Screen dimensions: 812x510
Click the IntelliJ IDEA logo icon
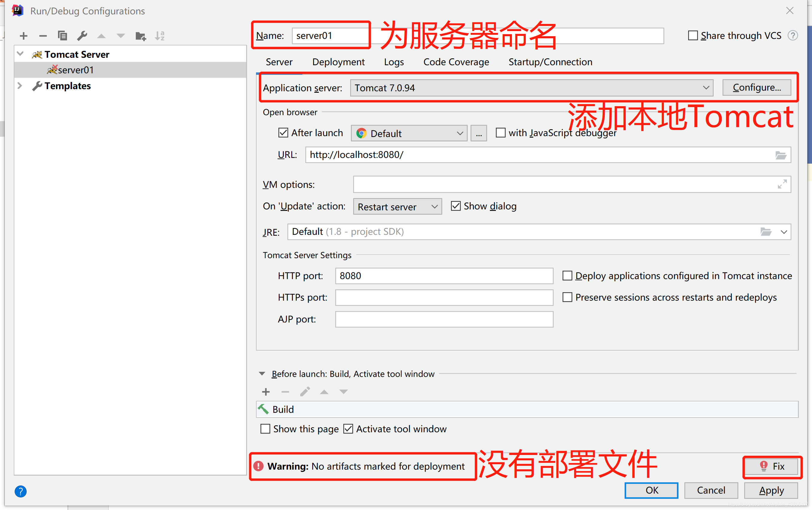[x=17, y=10]
